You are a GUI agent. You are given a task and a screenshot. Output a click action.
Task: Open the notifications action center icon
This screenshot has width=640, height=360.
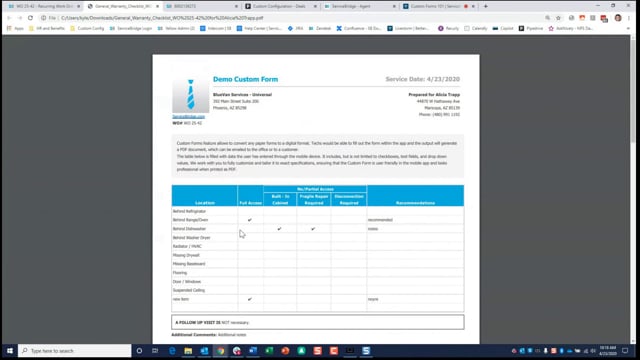[x=625, y=351]
